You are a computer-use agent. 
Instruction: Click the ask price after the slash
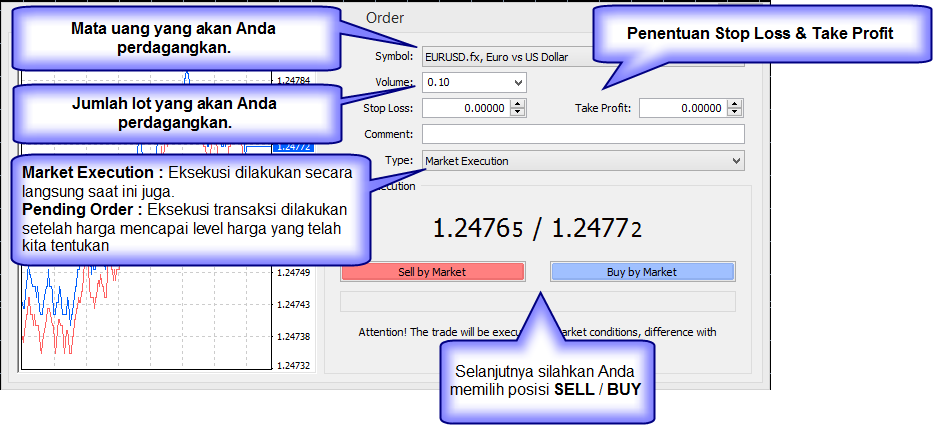[597, 228]
